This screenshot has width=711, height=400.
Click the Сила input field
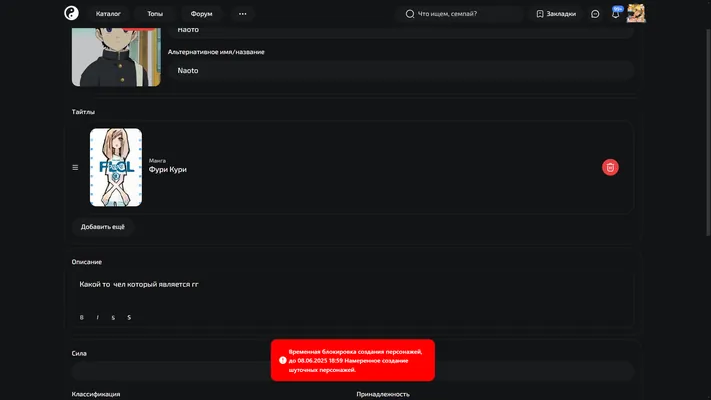click(352, 371)
